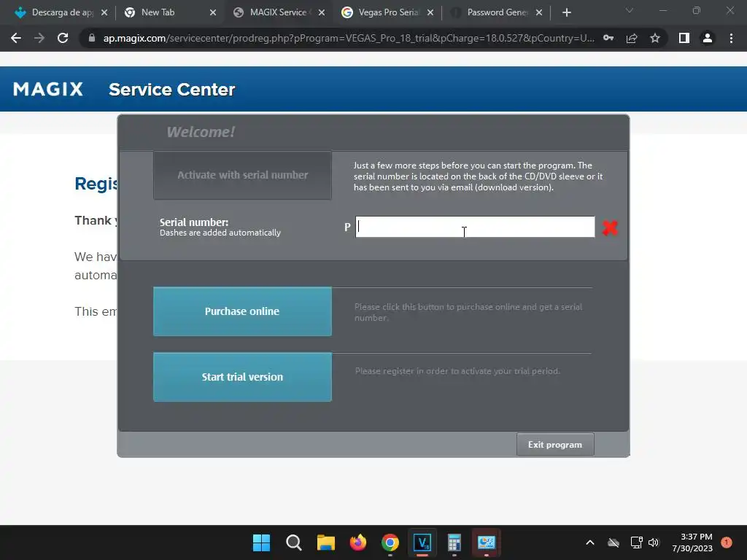
Task: Open the tab search dropdown
Action: tap(630, 10)
